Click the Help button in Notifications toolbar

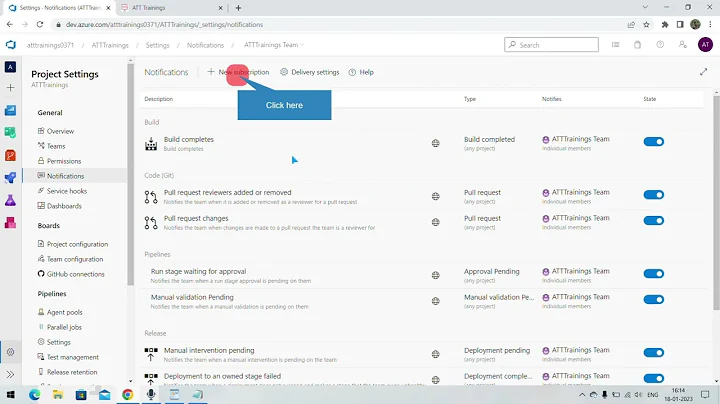coord(361,72)
